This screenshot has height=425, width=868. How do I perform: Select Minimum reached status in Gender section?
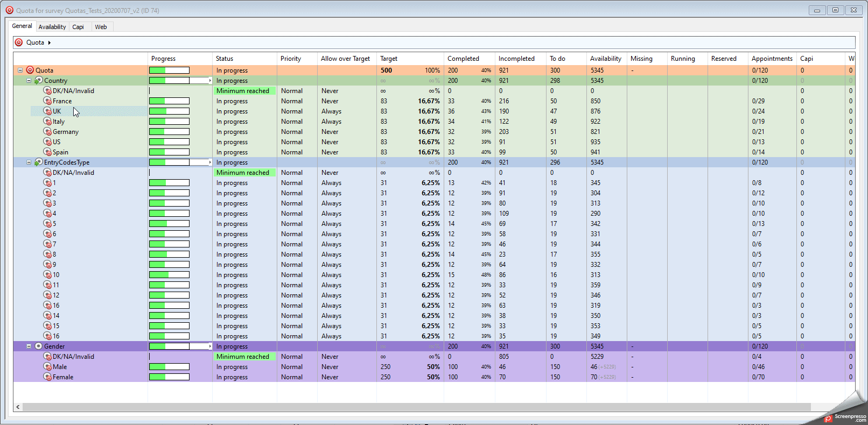pyautogui.click(x=245, y=356)
